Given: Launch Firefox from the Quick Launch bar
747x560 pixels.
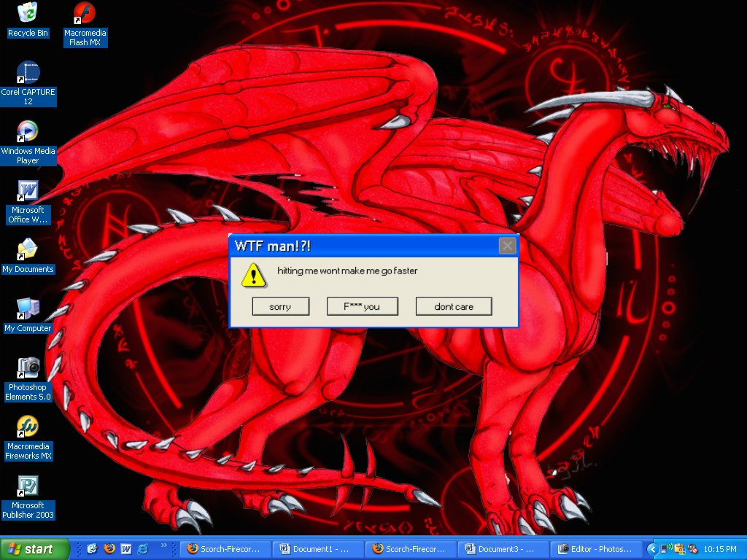Looking at the screenshot, I should pyautogui.click(x=109, y=548).
